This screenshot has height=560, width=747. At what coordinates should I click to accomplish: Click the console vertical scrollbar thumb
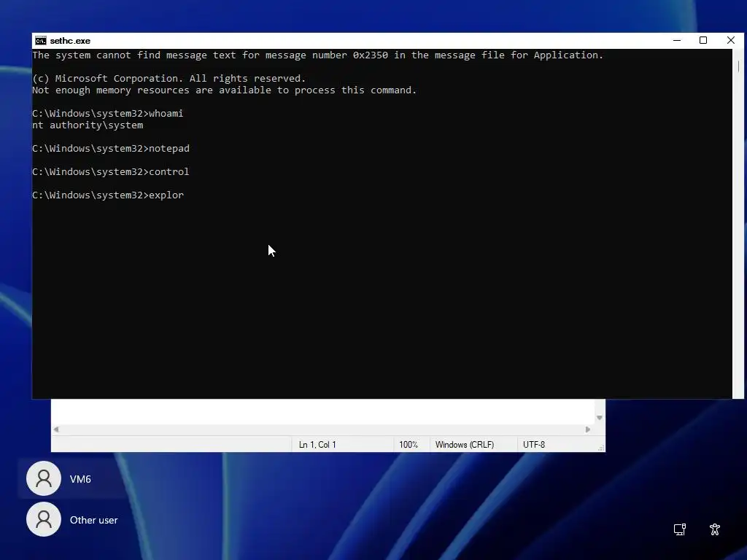(x=738, y=66)
